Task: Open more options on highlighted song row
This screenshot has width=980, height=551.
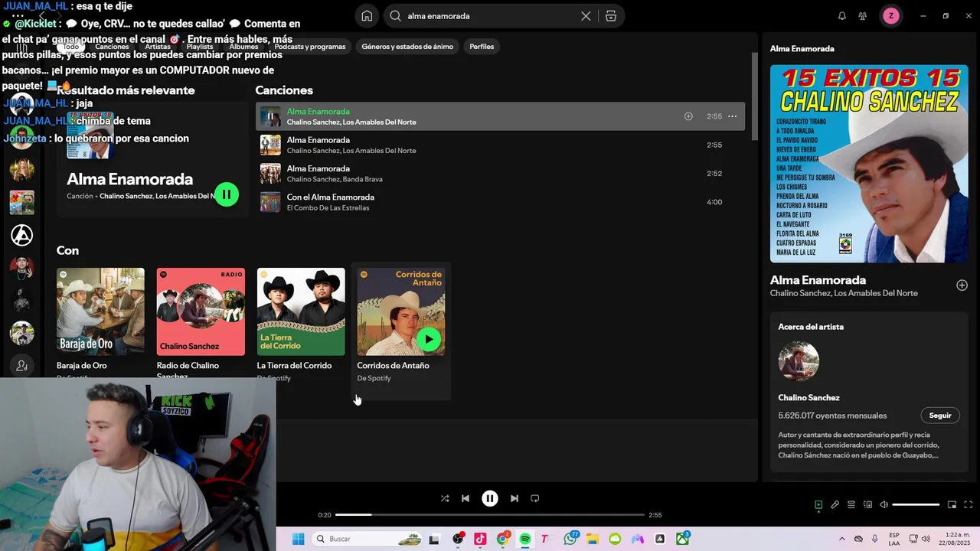Action: click(732, 116)
